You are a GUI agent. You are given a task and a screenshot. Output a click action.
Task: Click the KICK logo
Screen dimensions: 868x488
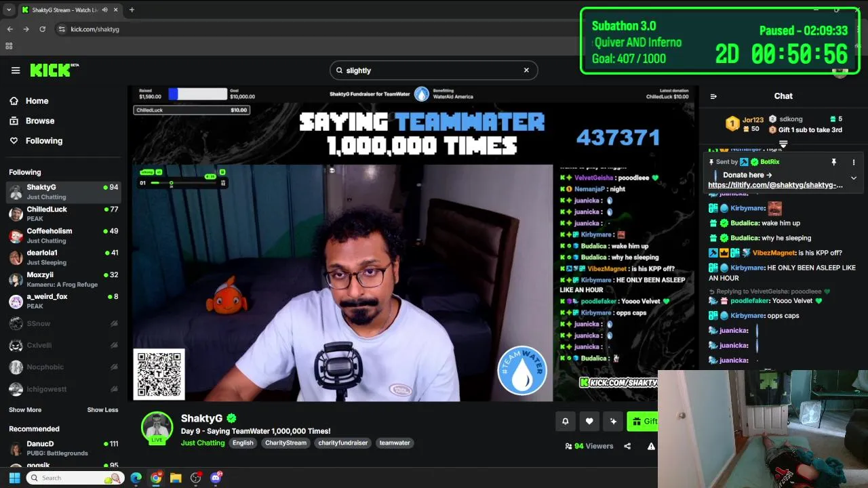pyautogui.click(x=54, y=70)
